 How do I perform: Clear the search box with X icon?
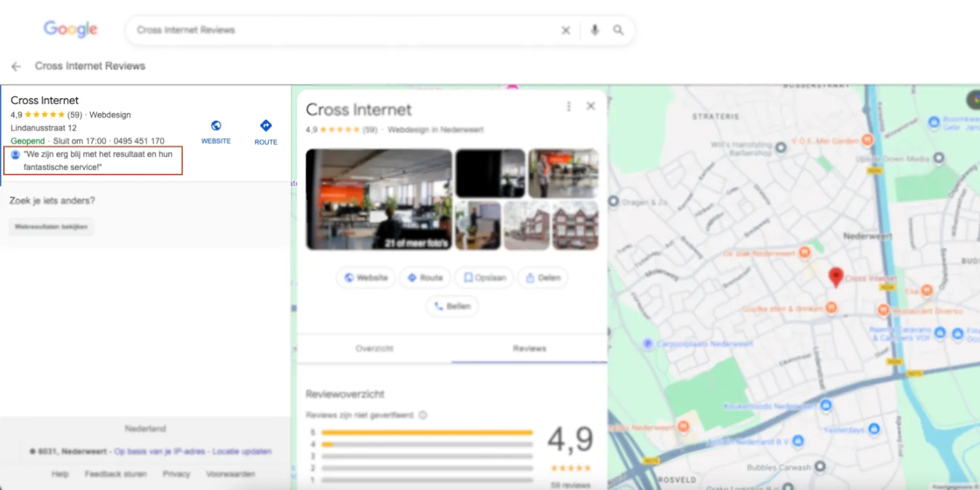pos(566,31)
